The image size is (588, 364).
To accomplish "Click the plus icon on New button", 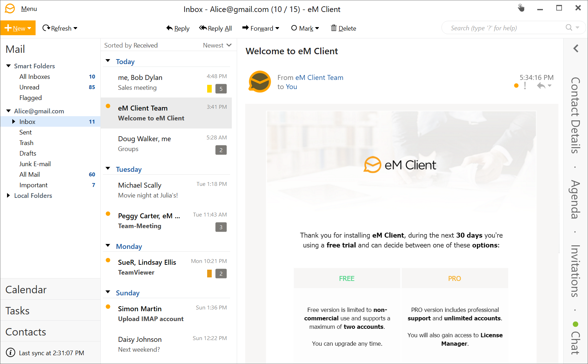I will tap(8, 28).
